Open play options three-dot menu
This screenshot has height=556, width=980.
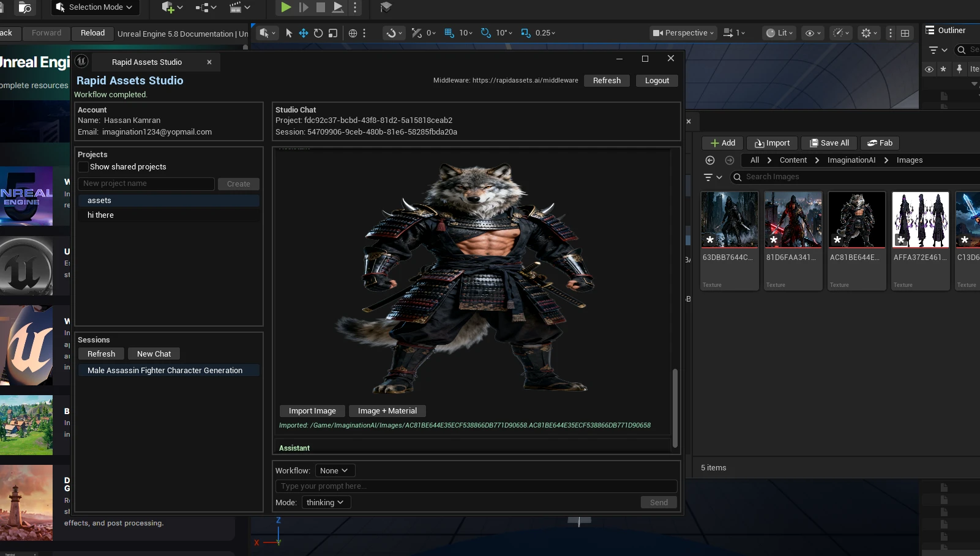(355, 7)
